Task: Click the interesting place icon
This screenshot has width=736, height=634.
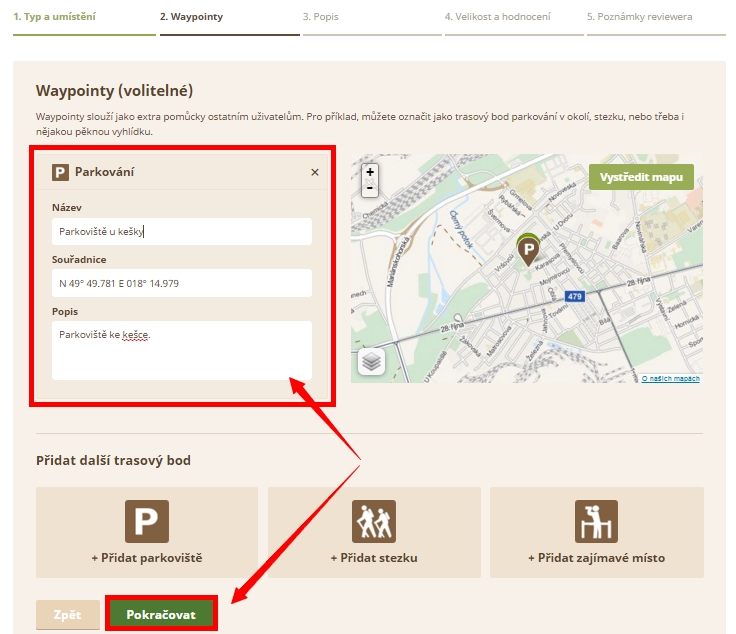Action: pos(597,521)
